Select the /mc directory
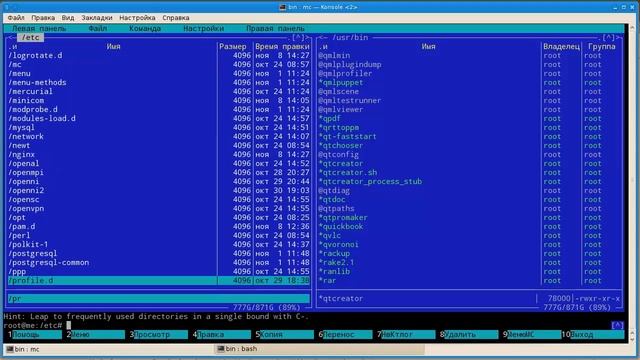 pos(15,64)
